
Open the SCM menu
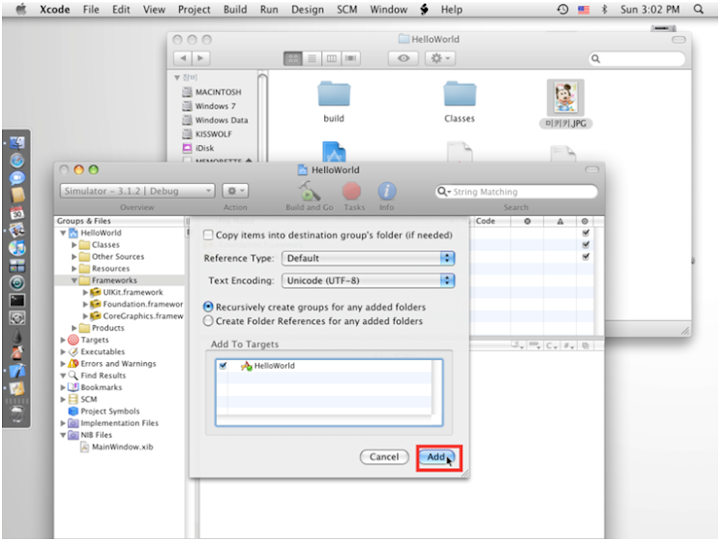pos(347,9)
